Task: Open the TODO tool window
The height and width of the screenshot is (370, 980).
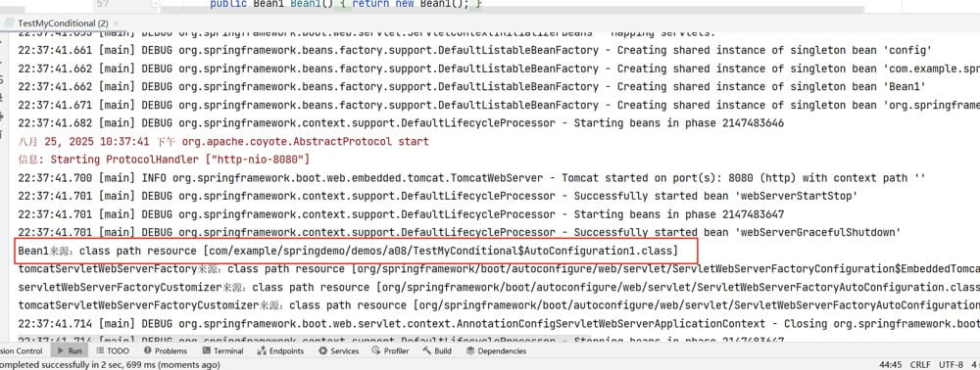Action: tap(112, 350)
